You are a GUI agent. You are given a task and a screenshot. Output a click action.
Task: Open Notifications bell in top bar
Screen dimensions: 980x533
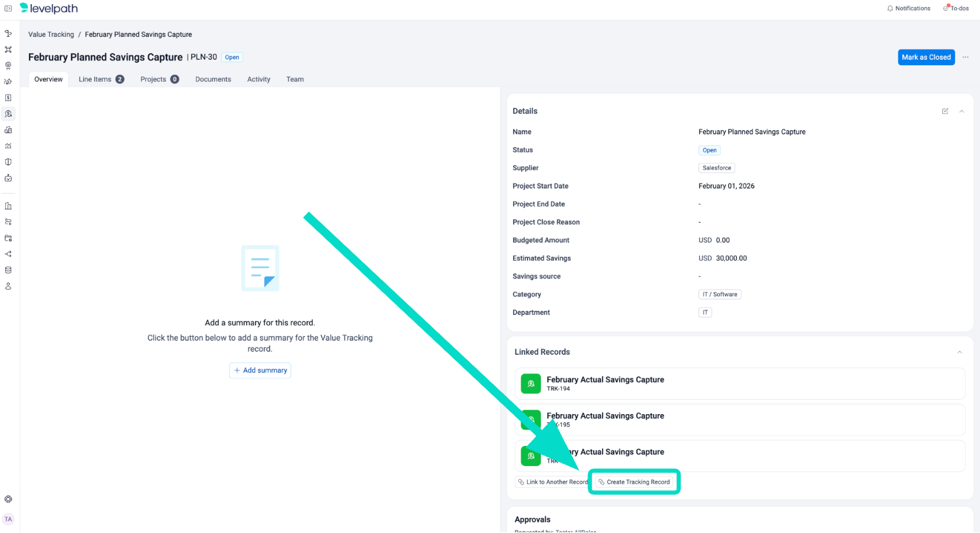908,9
